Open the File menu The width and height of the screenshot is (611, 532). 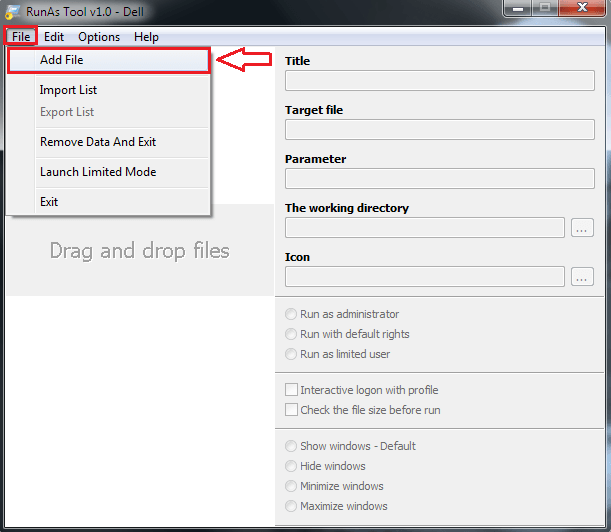point(21,37)
